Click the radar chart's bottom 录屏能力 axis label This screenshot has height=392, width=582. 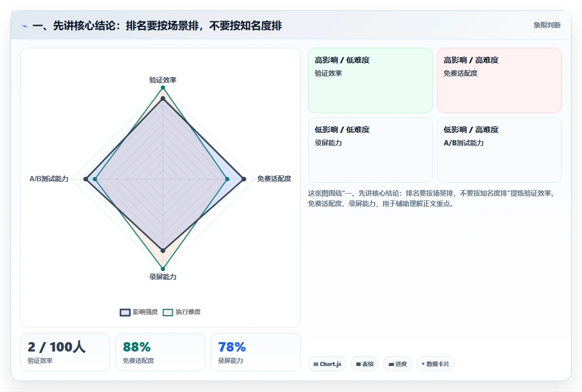[163, 277]
